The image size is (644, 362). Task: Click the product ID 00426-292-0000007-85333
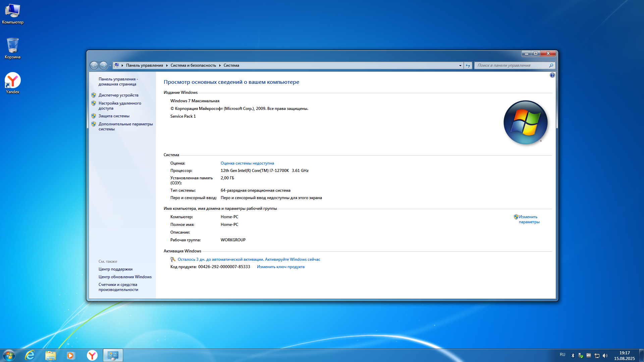(x=224, y=267)
